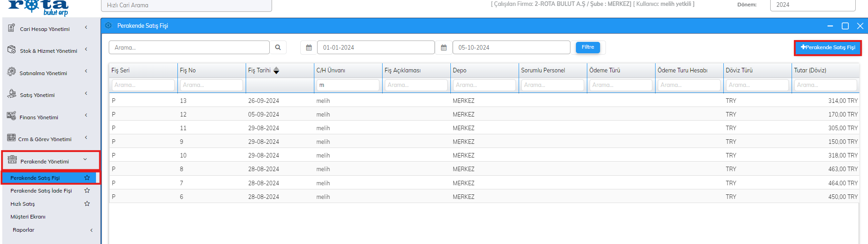Toggle the Hızlı Satış favorite star
Viewport: 868px width, 244px height.
coord(87,203)
